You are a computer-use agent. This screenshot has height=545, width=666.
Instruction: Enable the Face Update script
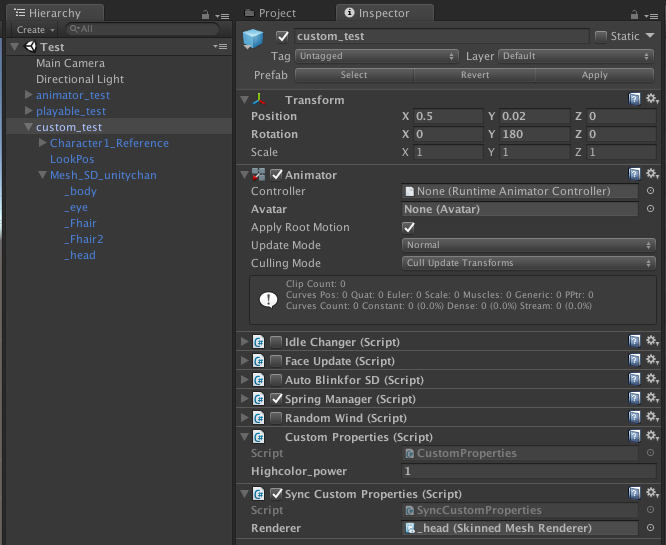click(276, 361)
